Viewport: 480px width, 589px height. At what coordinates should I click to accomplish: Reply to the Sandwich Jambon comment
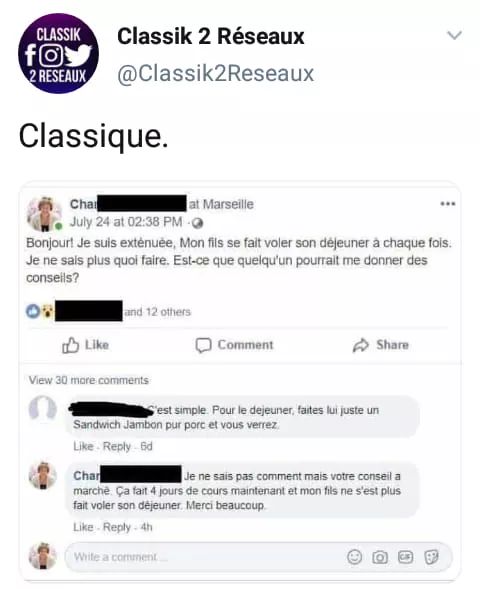click(x=117, y=446)
